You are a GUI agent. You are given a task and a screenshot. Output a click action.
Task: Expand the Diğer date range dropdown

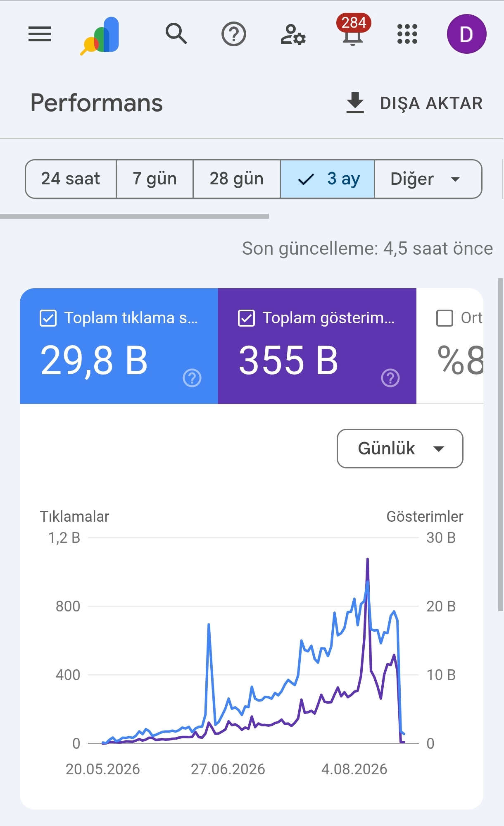point(428,179)
